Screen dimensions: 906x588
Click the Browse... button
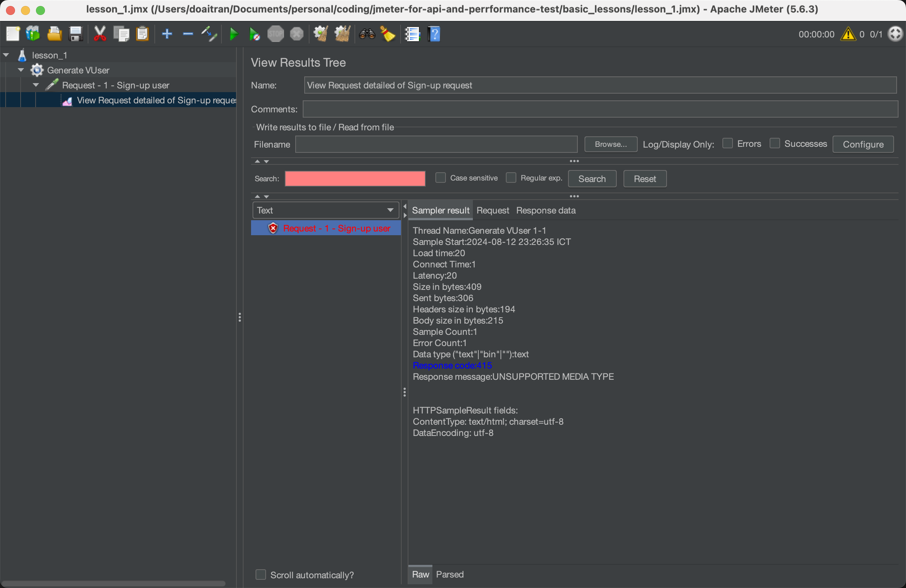[611, 144]
